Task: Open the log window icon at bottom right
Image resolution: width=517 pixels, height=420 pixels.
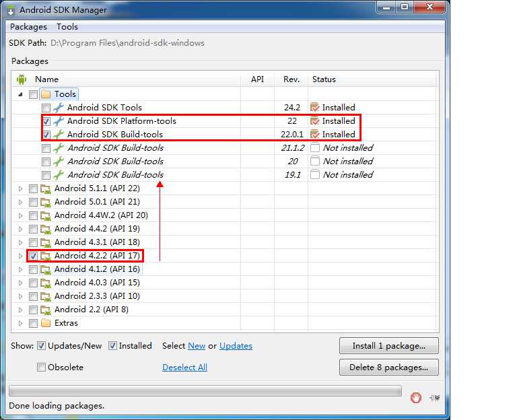Action: pos(435,398)
